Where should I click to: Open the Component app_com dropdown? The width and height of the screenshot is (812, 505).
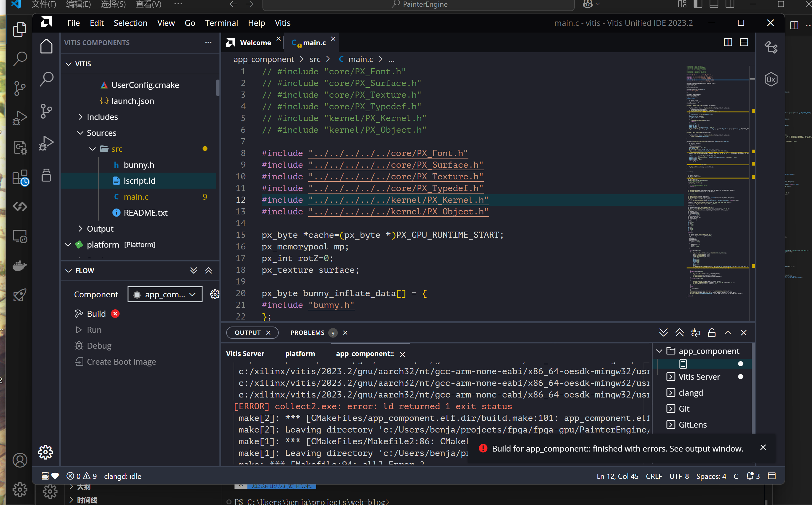pos(165,294)
